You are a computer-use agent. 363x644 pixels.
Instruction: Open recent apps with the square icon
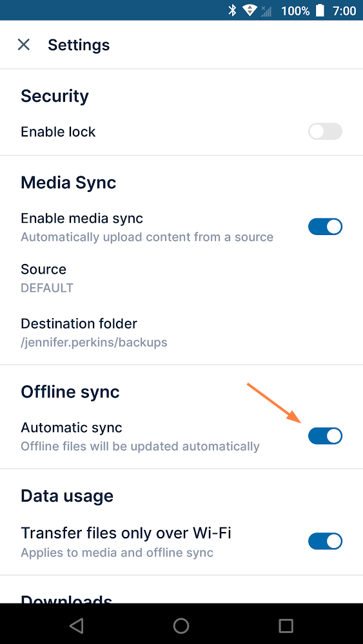pos(286,625)
